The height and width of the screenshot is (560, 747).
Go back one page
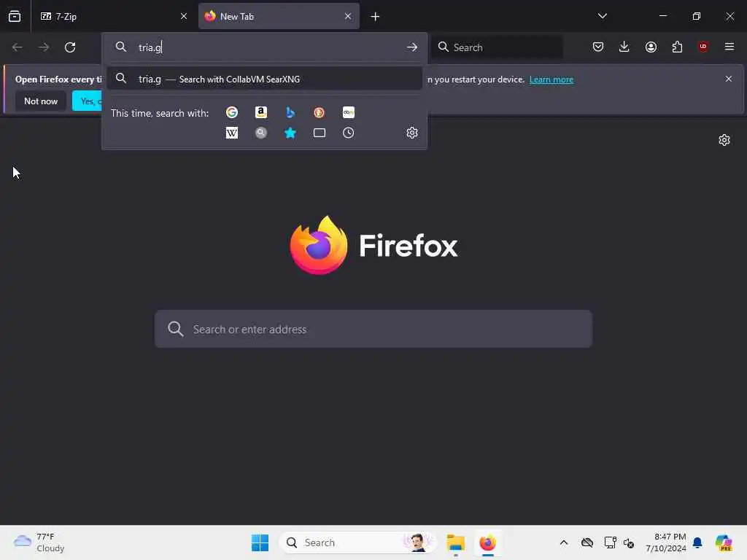(18, 47)
